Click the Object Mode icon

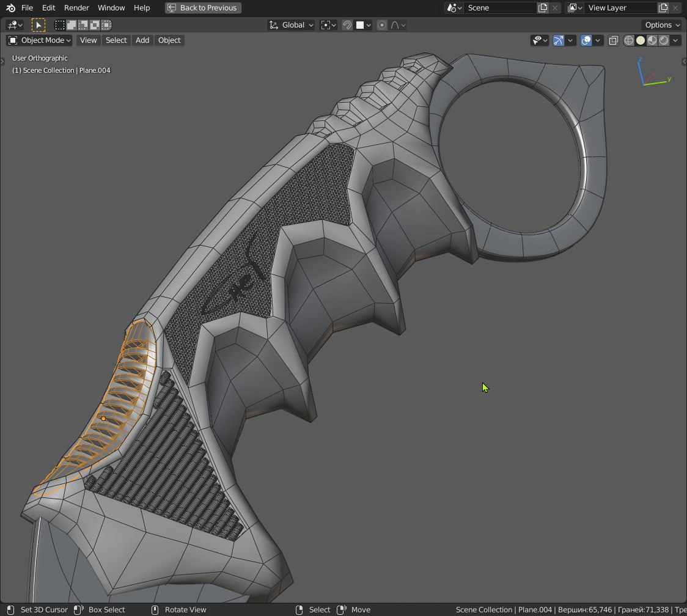coord(13,40)
